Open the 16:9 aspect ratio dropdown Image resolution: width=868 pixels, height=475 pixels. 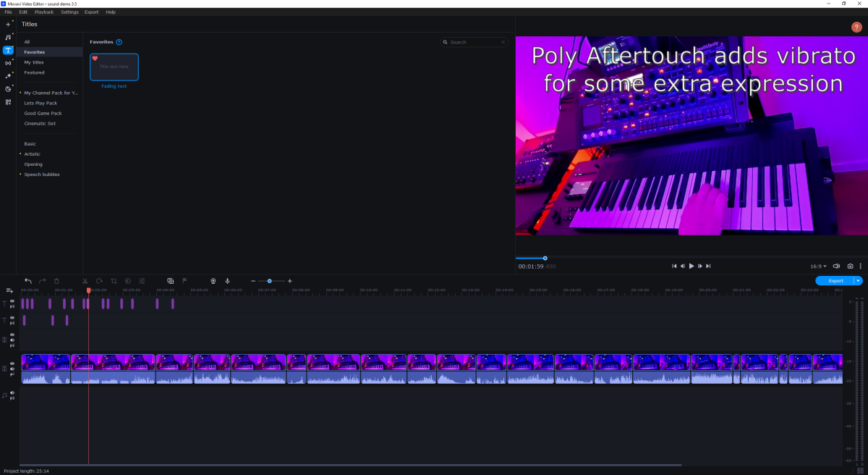coord(819,266)
